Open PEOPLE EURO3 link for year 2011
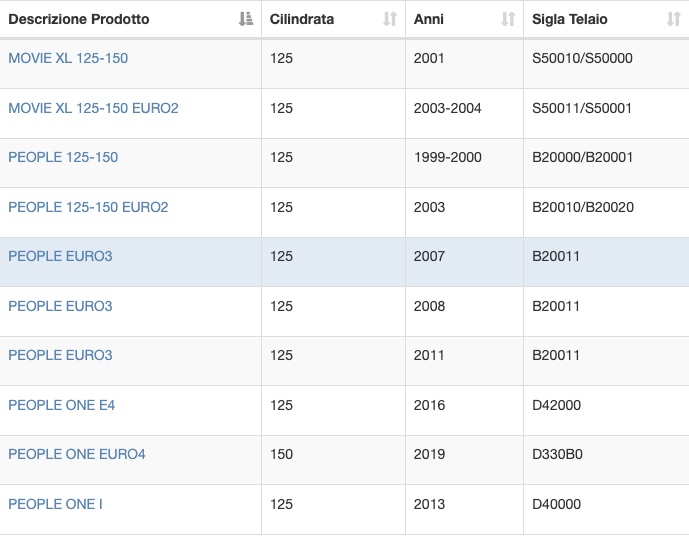 (60, 355)
